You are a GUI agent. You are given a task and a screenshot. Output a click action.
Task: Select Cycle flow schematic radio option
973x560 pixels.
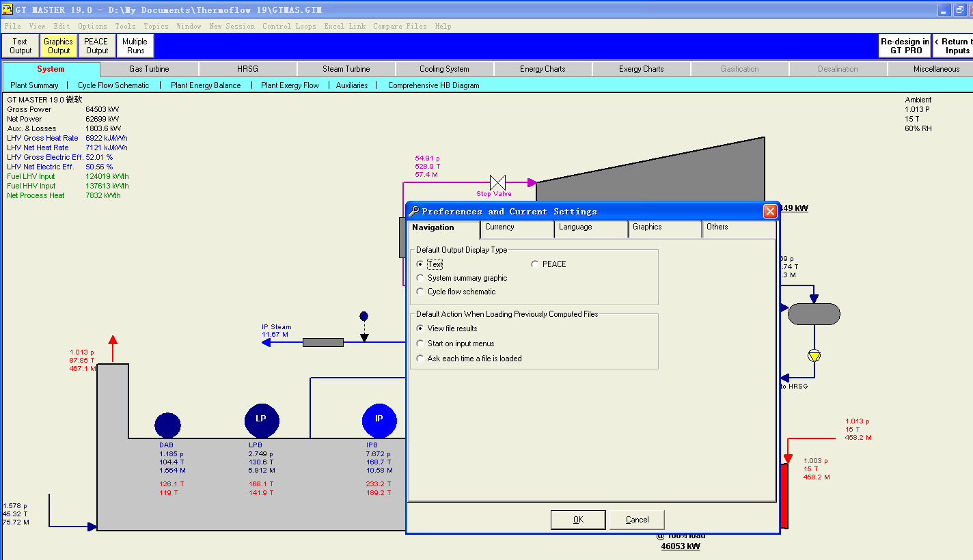pyautogui.click(x=456, y=292)
